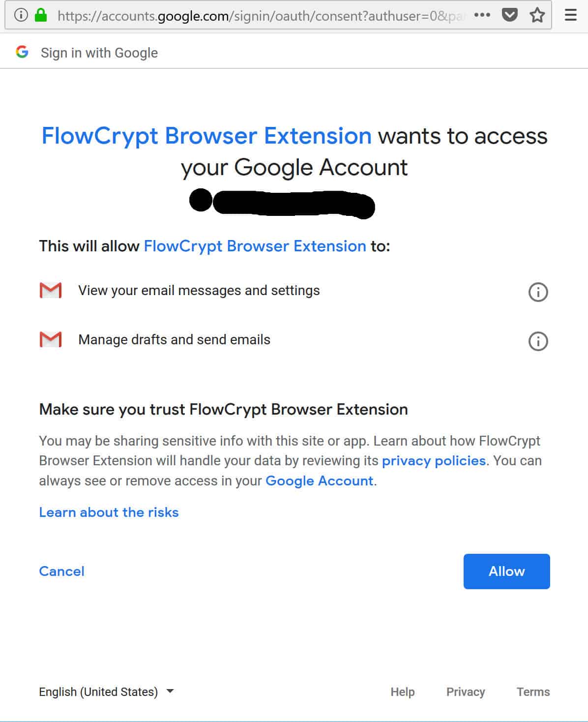Save page with the Pocket icon
Screen dimensions: 588x722
tap(510, 15)
